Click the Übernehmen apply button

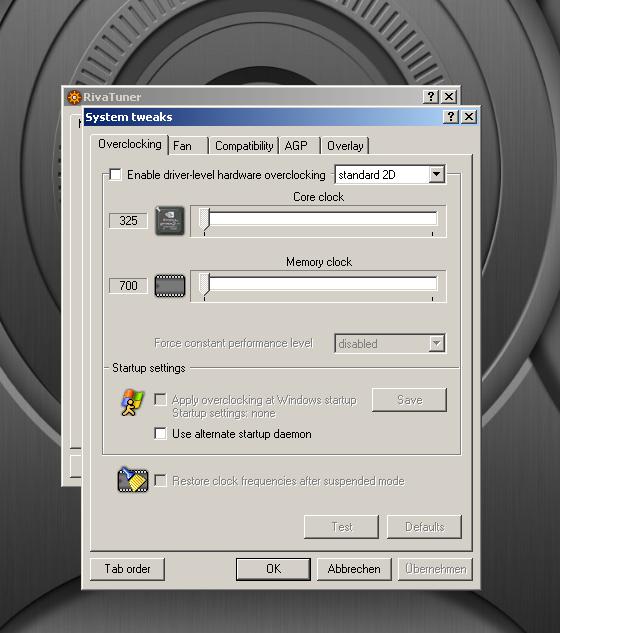pyautogui.click(x=435, y=569)
